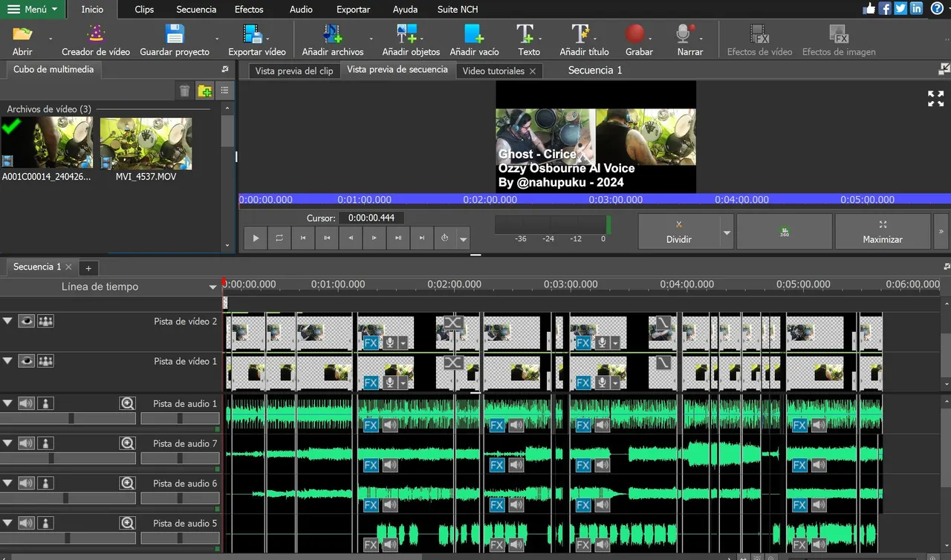
Task: Click the blue preview timeline bar at 0:02:00.000
Action: (490, 199)
